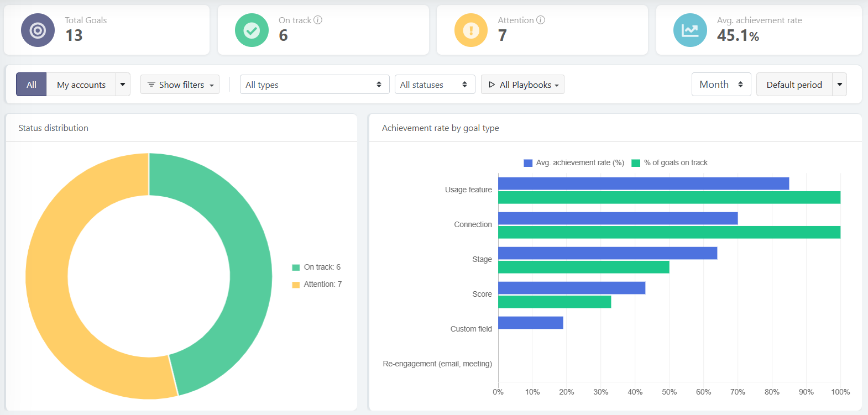The height and width of the screenshot is (415, 868).
Task: Toggle the On track legend in donut chart
Action: (x=317, y=267)
